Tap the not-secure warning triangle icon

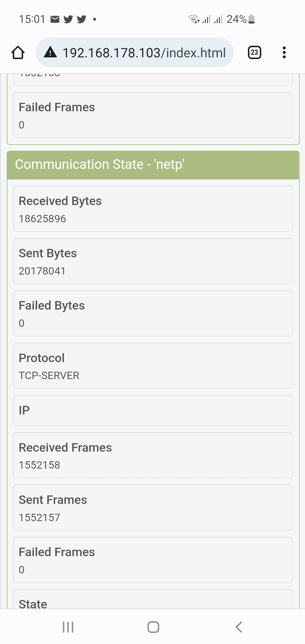click(x=50, y=53)
